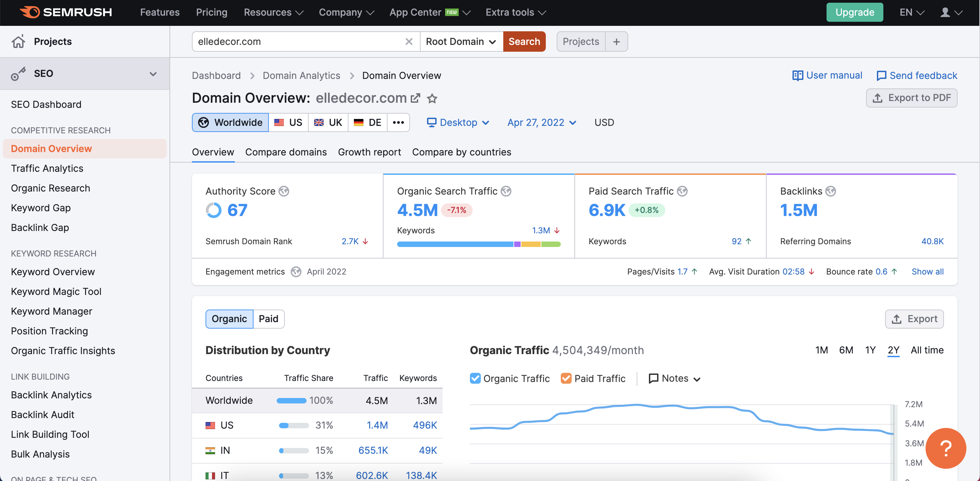This screenshot has height=481, width=980.
Task: Open the user account profile icon
Action: point(945,13)
